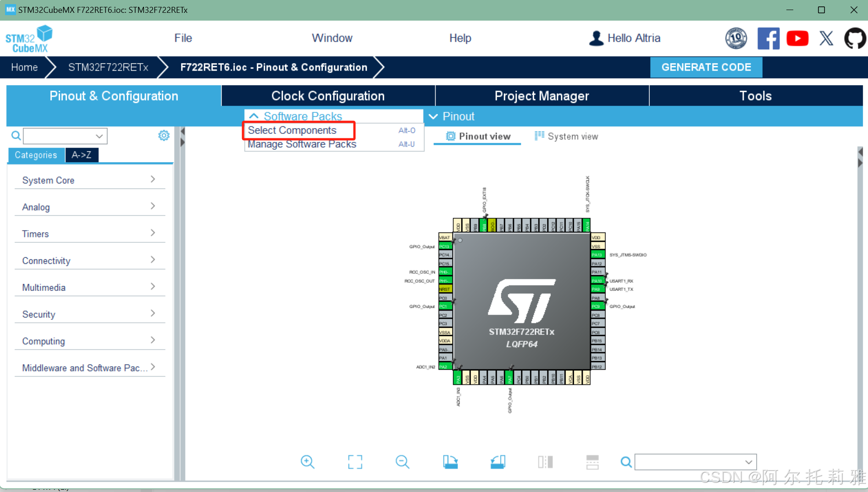
Task: Expand the Timers category
Action: pos(90,234)
